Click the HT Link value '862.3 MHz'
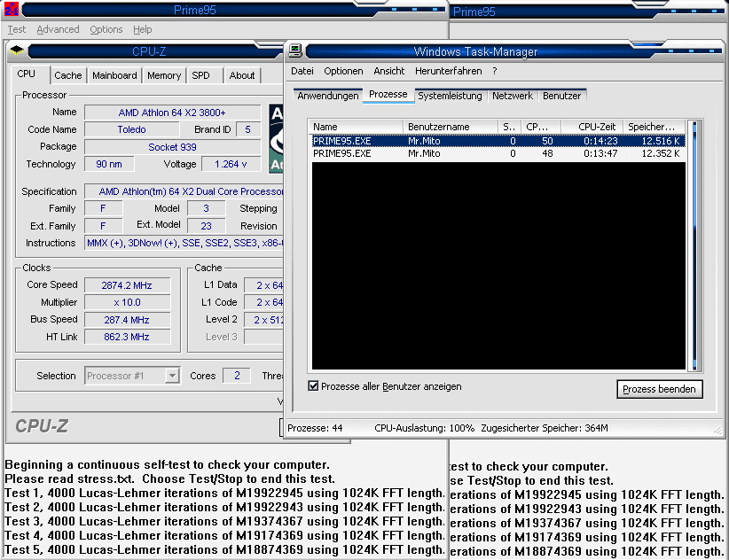729x560 pixels. tap(127, 337)
